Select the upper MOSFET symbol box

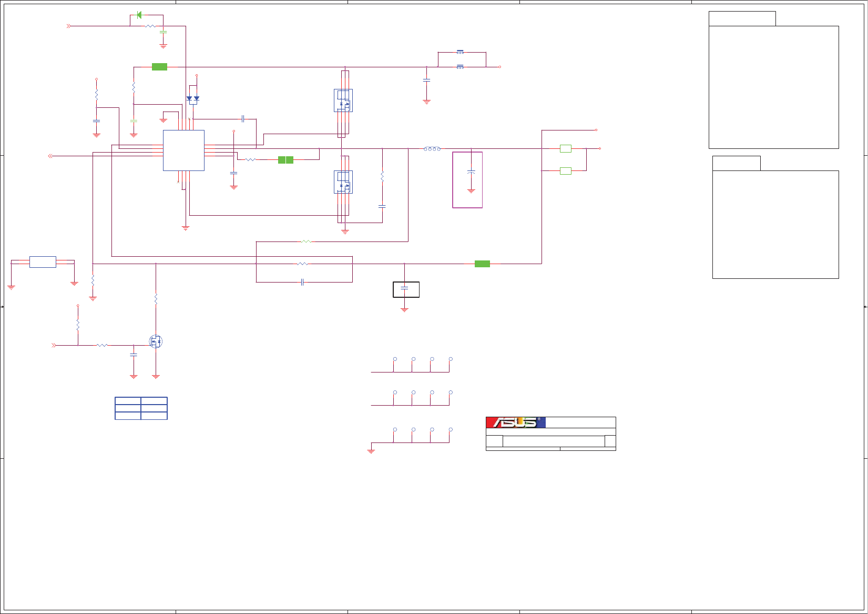tap(343, 100)
